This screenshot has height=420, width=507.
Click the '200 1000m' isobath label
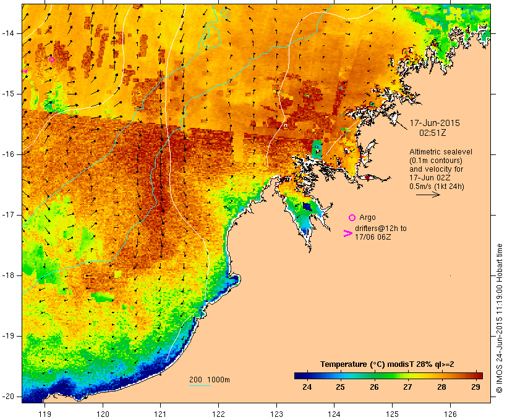(x=210, y=380)
